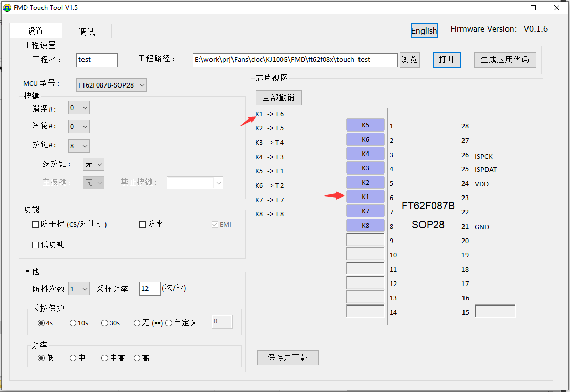Toggle the 防水 waterproof checkbox

click(x=143, y=224)
